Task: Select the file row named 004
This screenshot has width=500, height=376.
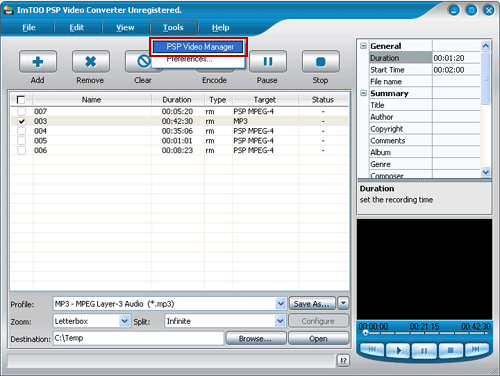Action: tap(180, 131)
